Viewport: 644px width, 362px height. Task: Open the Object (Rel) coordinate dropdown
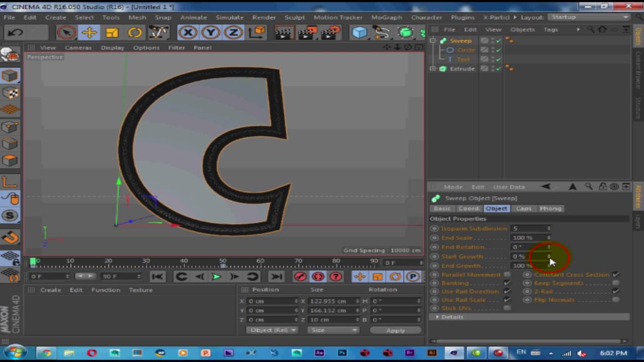(x=273, y=330)
